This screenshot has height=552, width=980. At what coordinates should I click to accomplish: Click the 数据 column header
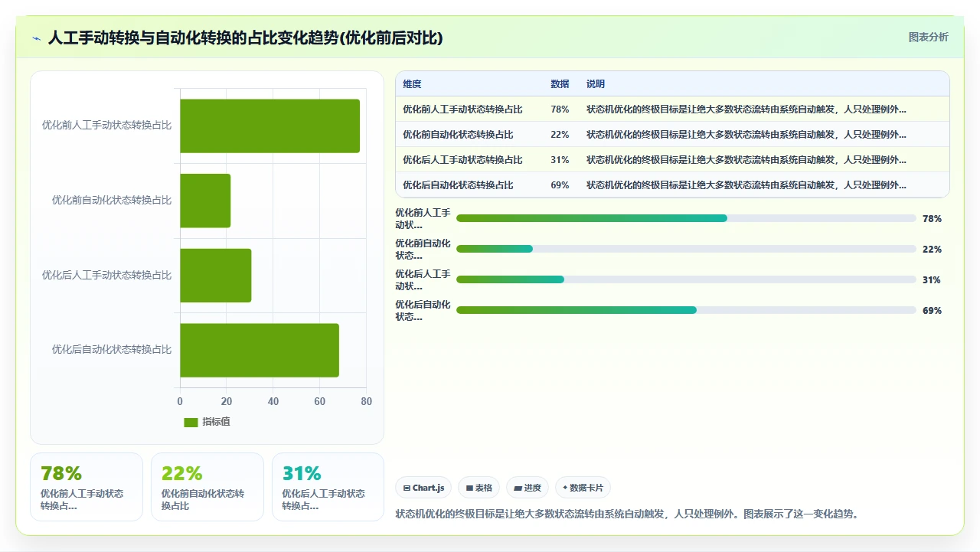560,84
